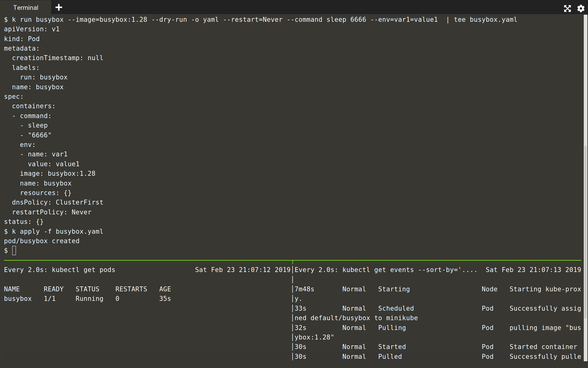Click the RESTARTS column header
The image size is (588, 368).
click(131, 289)
